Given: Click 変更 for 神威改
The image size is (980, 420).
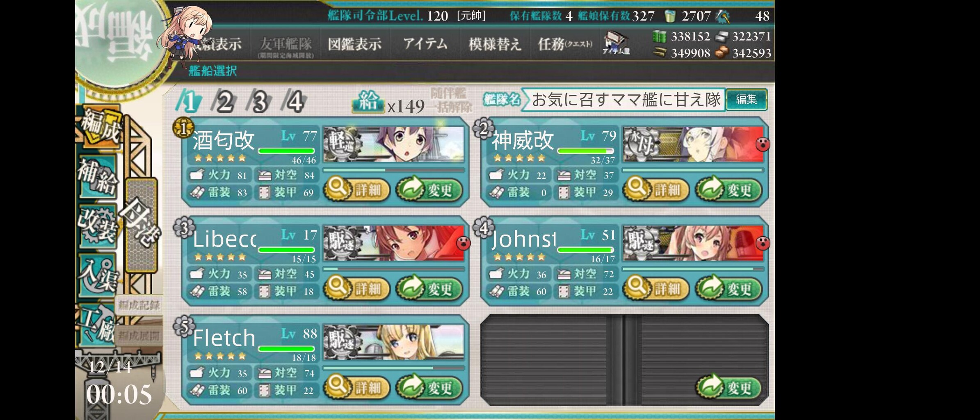Looking at the screenshot, I should [729, 190].
